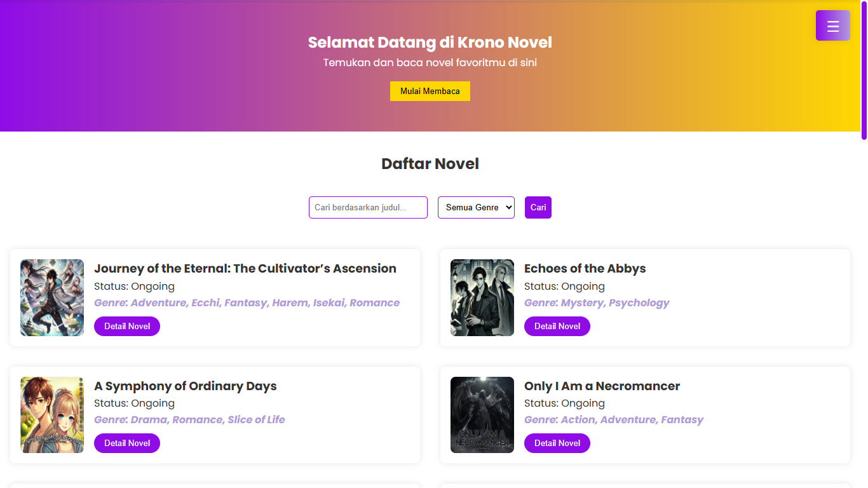Click Detail Novel under A Symphony of Ordinary Days

click(127, 443)
